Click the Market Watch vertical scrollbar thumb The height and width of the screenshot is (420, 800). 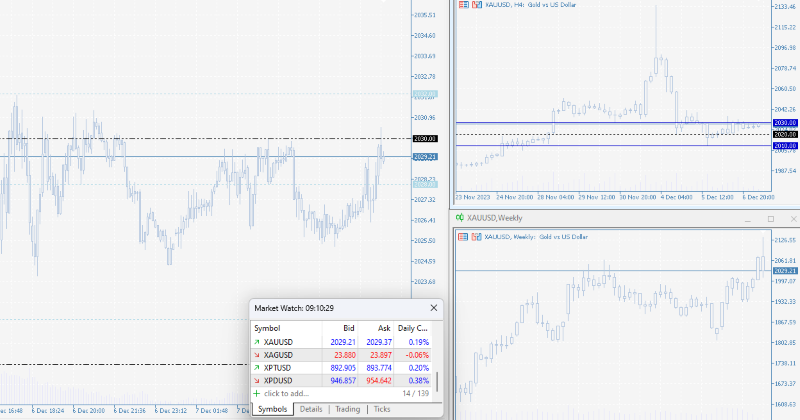click(437, 382)
